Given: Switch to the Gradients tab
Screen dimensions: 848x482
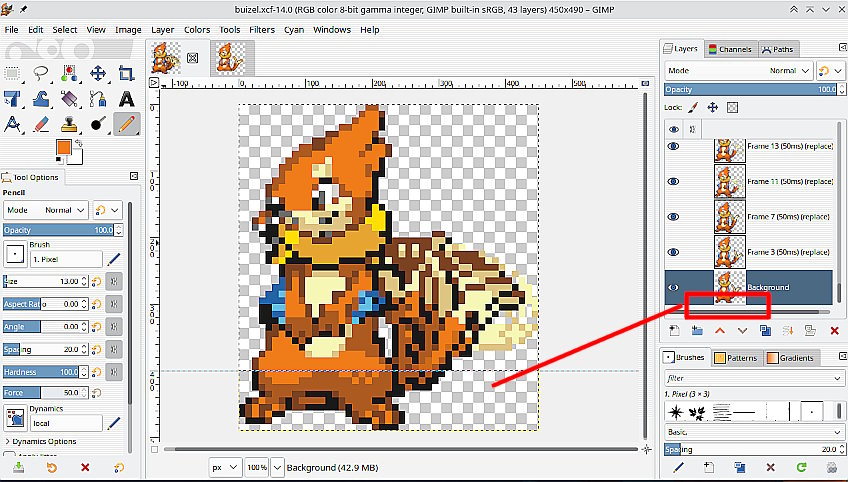Looking at the screenshot, I should point(791,358).
